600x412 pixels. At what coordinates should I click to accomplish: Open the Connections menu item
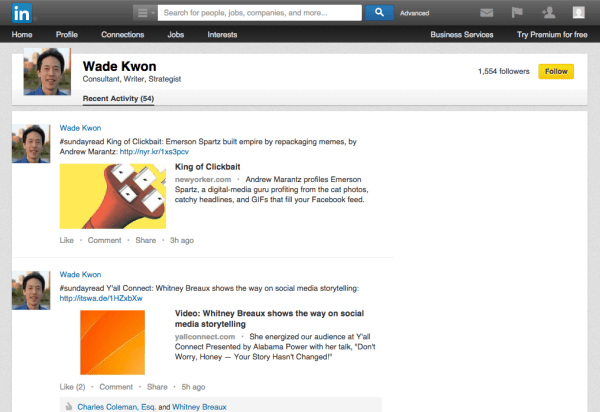tap(122, 34)
